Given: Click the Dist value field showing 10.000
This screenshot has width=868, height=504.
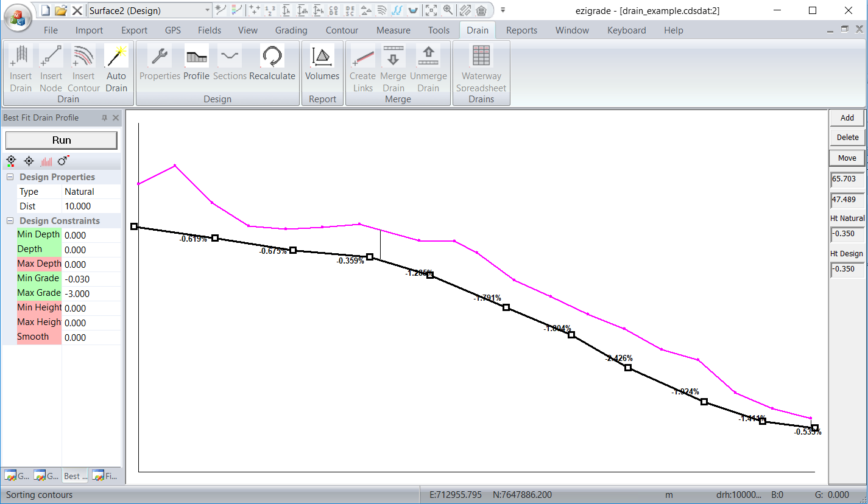Looking at the screenshot, I should (x=91, y=206).
